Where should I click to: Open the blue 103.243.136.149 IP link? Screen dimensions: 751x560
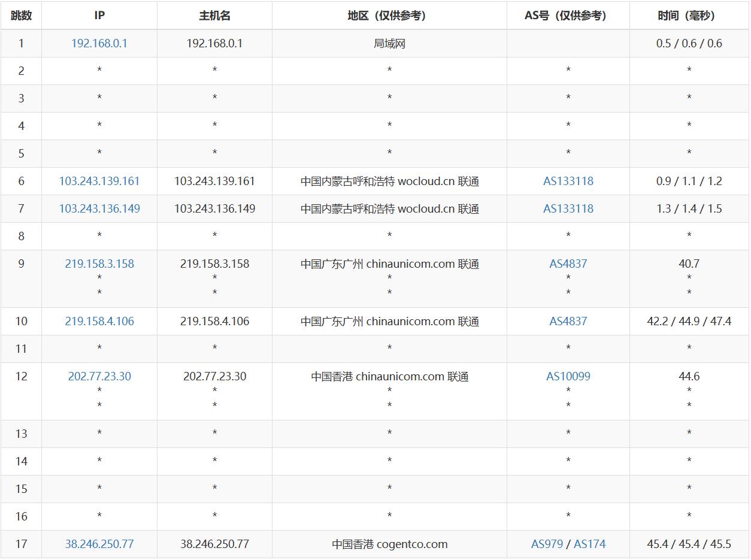99,209
